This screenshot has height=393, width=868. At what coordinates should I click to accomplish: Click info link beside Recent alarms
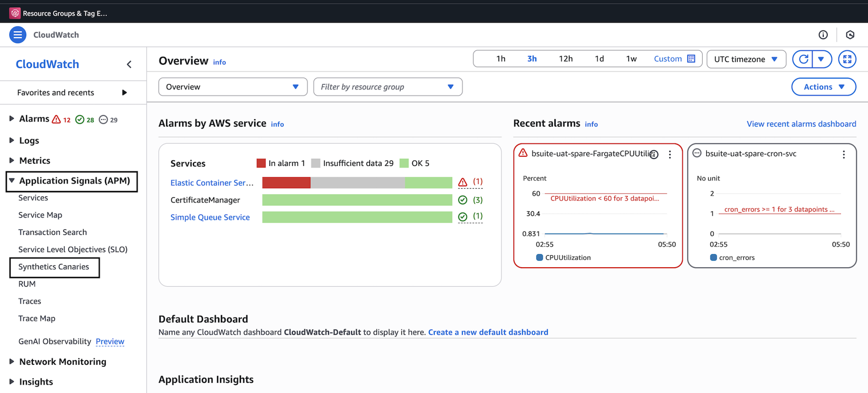[x=591, y=124]
